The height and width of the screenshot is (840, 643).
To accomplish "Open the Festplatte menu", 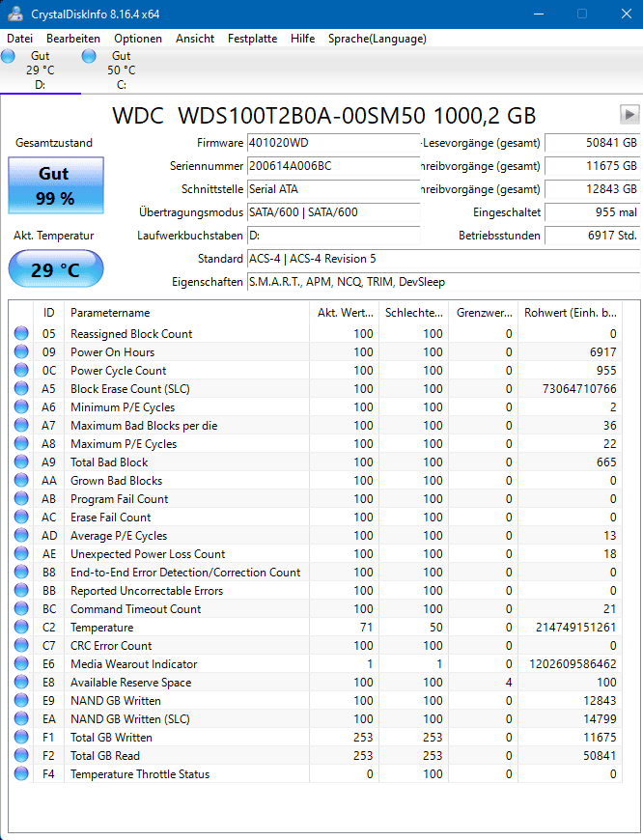I will pyautogui.click(x=252, y=39).
